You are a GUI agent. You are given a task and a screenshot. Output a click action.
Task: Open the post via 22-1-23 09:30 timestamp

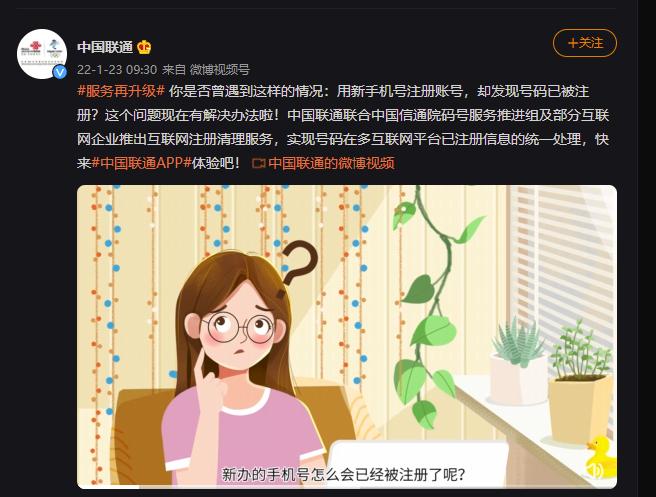(x=117, y=69)
